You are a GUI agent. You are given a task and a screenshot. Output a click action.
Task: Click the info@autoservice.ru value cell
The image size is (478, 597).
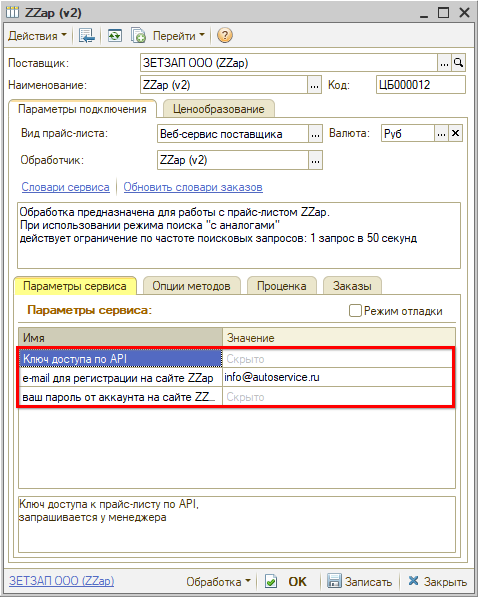337,377
